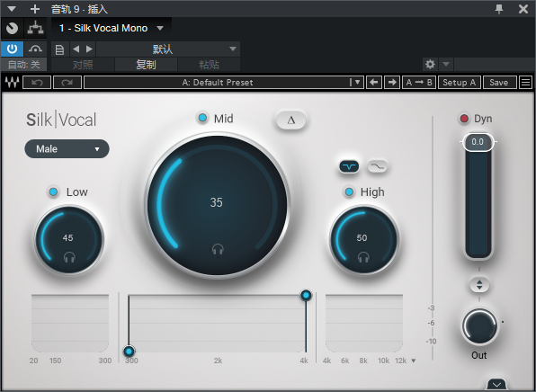Viewport: 536px width, 392px height.
Task: Enable the delta Δ monitor button
Action: [x=290, y=120]
